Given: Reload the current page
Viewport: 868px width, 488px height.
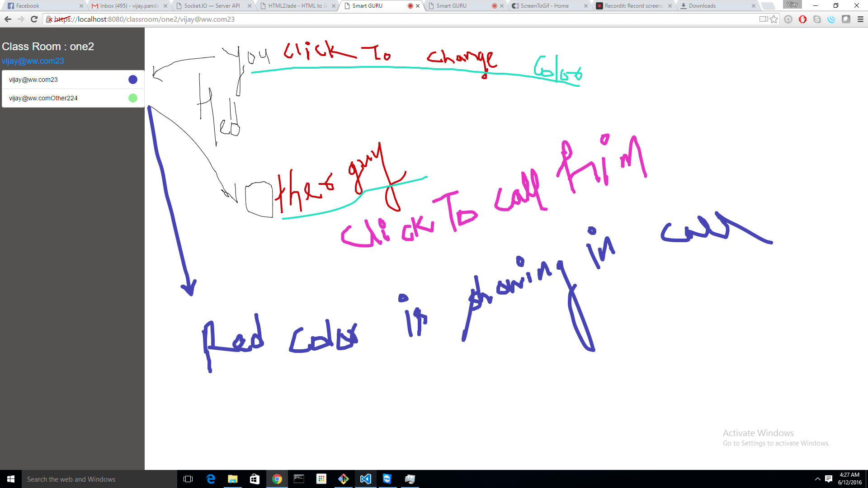Looking at the screenshot, I should click(34, 19).
